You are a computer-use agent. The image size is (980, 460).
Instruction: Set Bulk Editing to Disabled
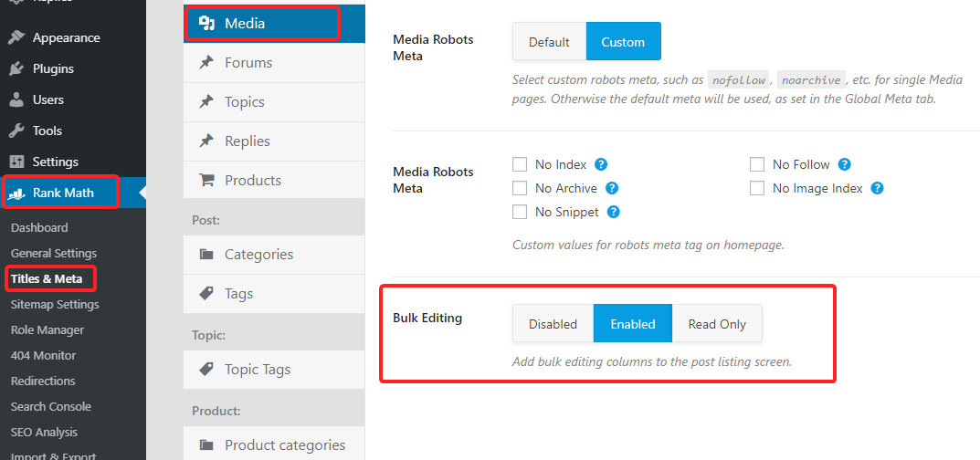pyautogui.click(x=553, y=324)
